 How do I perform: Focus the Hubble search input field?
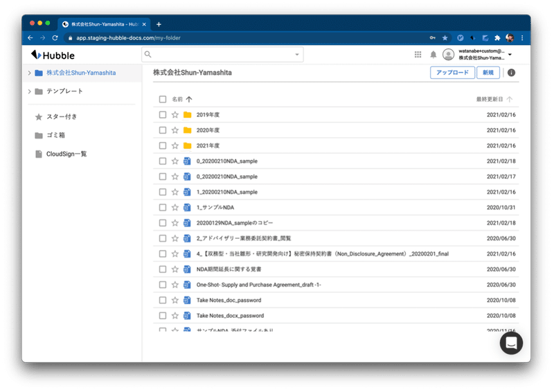pos(222,55)
